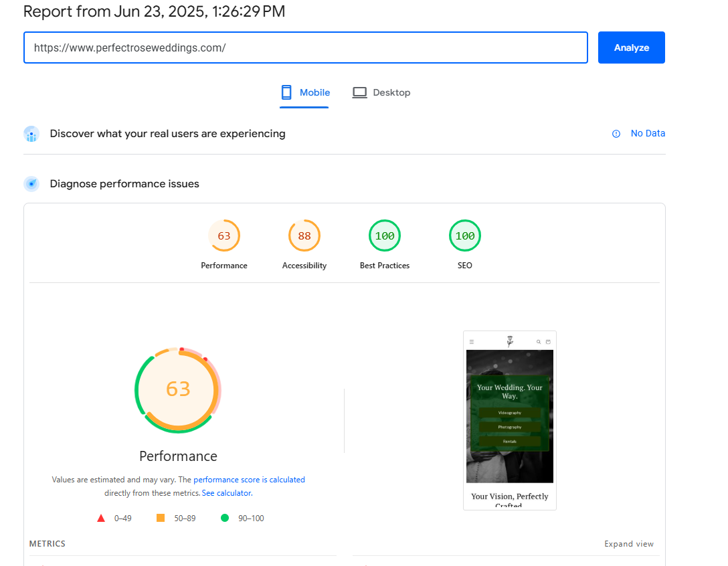The width and height of the screenshot is (728, 566).
Task: Open the See calculator link
Action: coord(227,493)
